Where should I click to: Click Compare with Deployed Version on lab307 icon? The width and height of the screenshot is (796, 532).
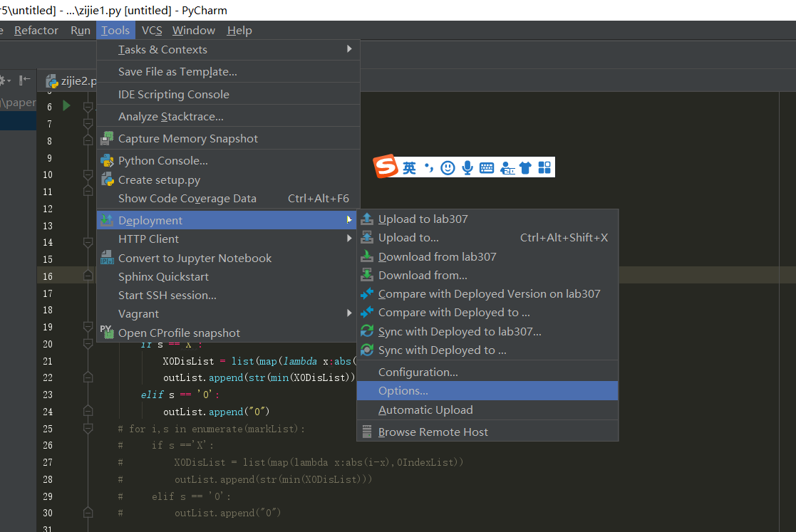tap(367, 293)
